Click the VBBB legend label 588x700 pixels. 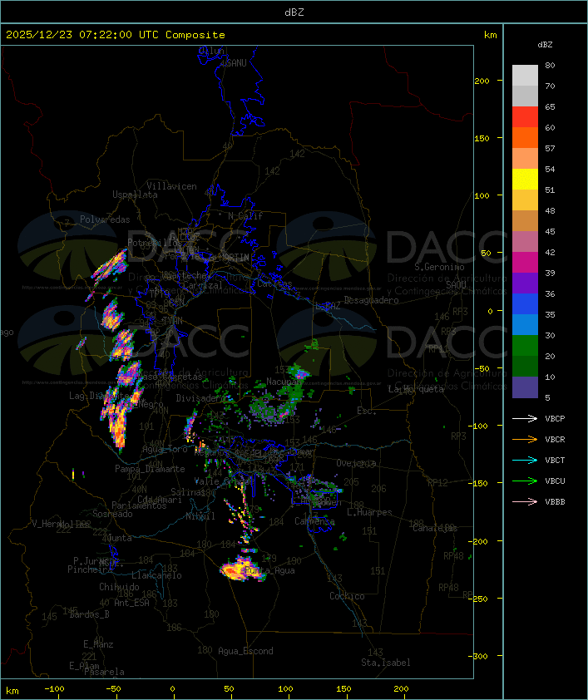tap(555, 502)
